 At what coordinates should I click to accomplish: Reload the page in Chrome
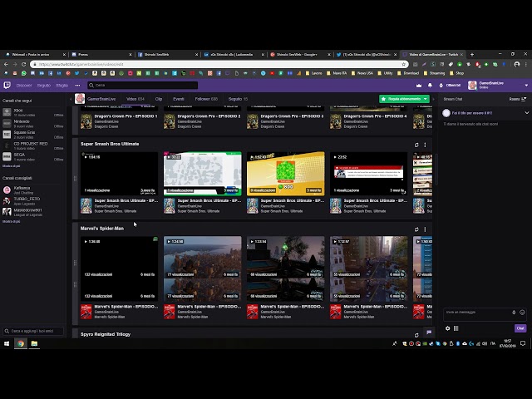pyautogui.click(x=23, y=64)
